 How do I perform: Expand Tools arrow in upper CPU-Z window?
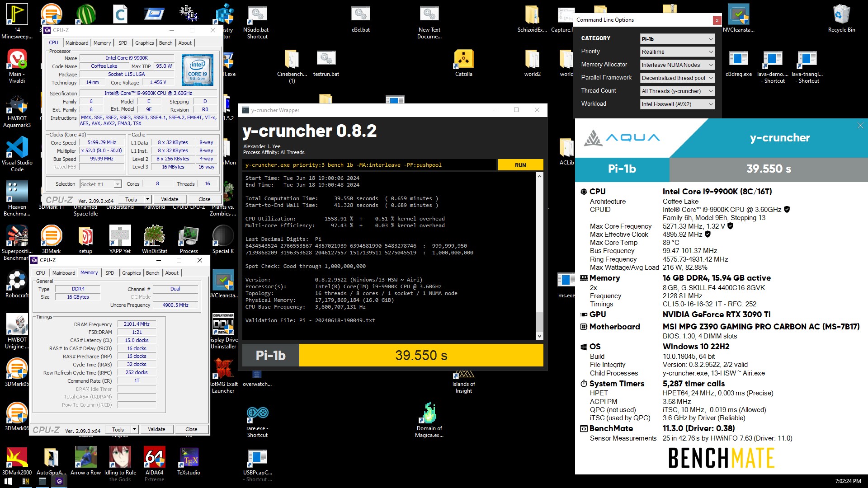(x=147, y=199)
